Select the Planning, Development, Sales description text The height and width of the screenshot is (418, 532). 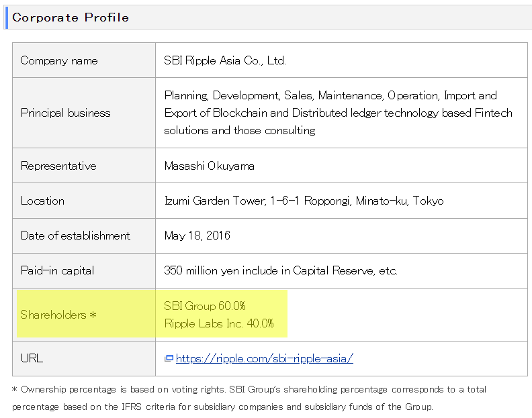tap(338, 113)
